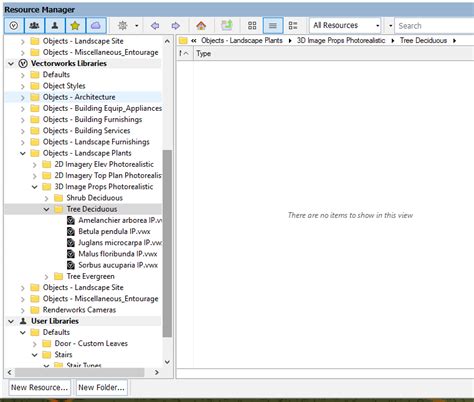This screenshot has width=474, height=402.
Task: Switch to thumbnail grid view
Action: click(x=252, y=26)
